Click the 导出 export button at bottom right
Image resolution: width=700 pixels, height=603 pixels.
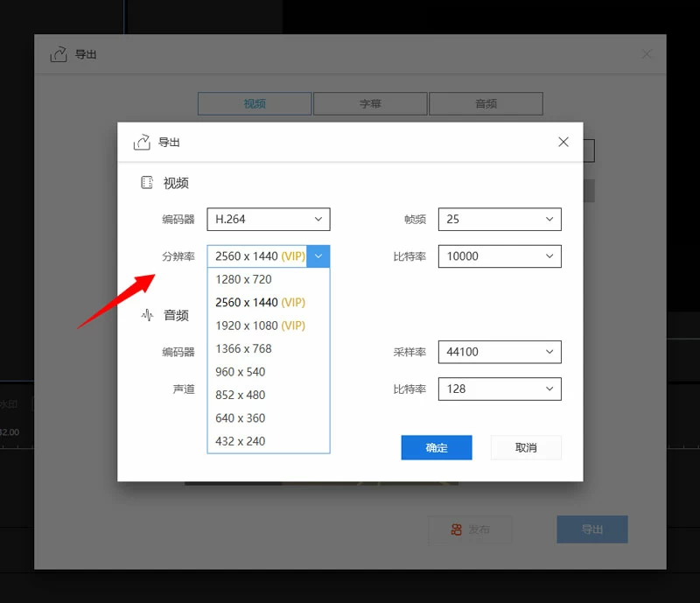point(591,529)
